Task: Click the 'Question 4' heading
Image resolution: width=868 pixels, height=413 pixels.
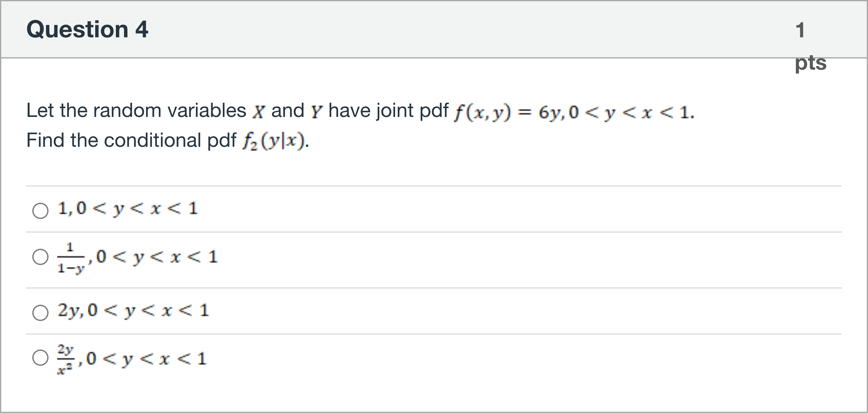Action: (x=87, y=29)
